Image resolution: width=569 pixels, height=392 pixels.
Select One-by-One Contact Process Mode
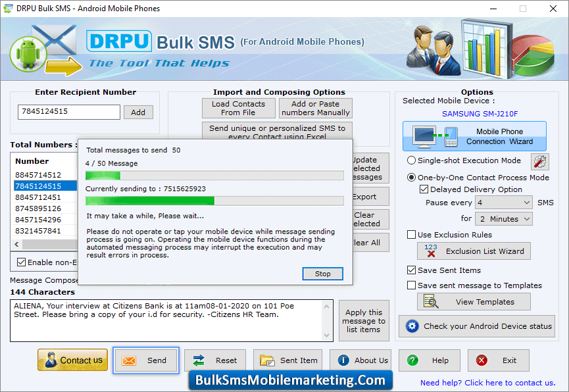(x=411, y=178)
